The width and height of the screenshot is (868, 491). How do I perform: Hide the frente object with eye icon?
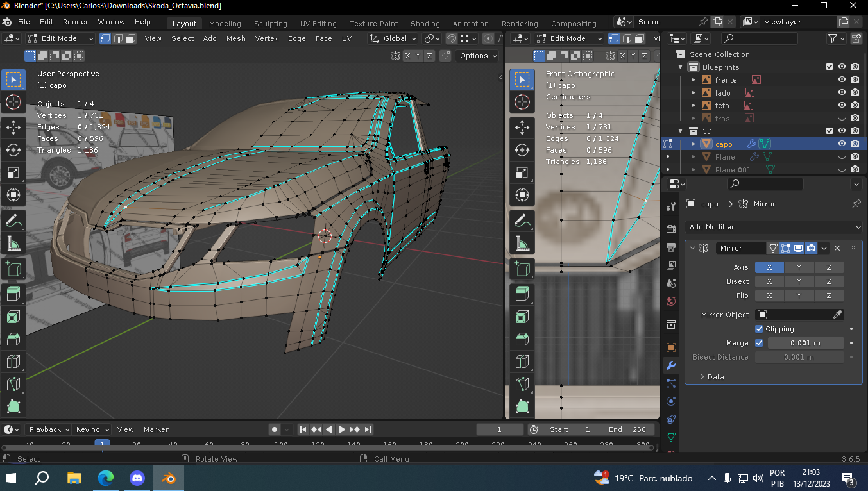click(x=842, y=80)
